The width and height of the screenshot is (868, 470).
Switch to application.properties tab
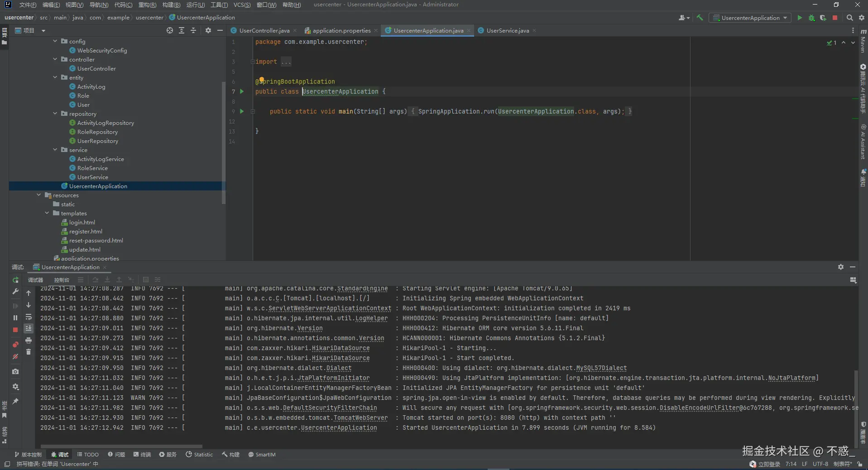click(x=341, y=30)
